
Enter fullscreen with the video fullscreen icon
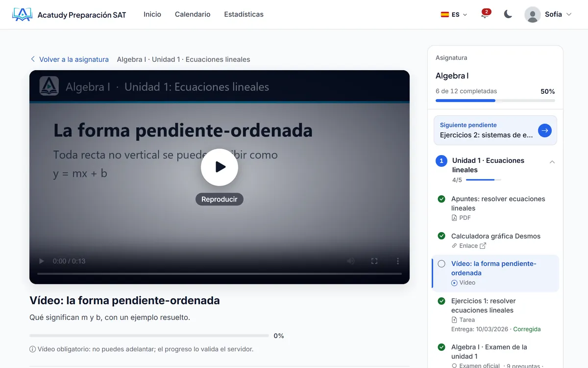tap(374, 261)
